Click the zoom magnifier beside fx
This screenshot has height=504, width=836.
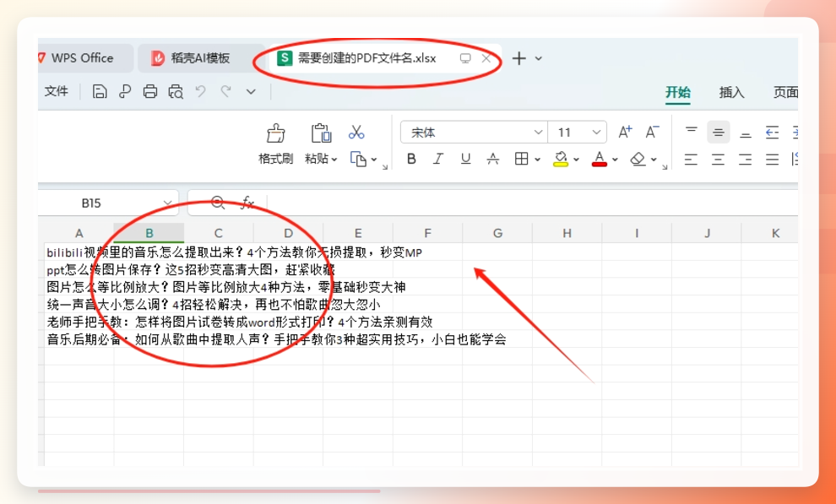(218, 203)
